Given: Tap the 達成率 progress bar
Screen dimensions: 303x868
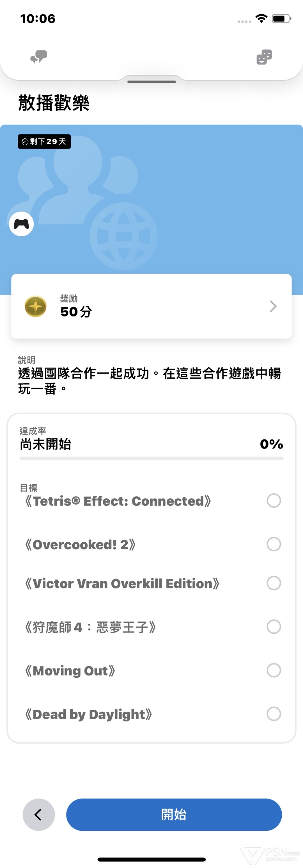Looking at the screenshot, I should click(x=151, y=458).
